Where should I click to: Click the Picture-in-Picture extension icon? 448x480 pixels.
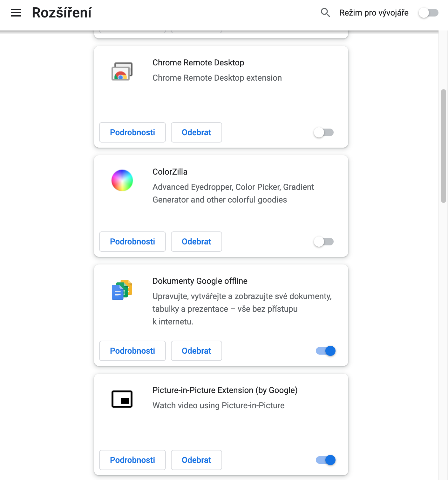122,399
